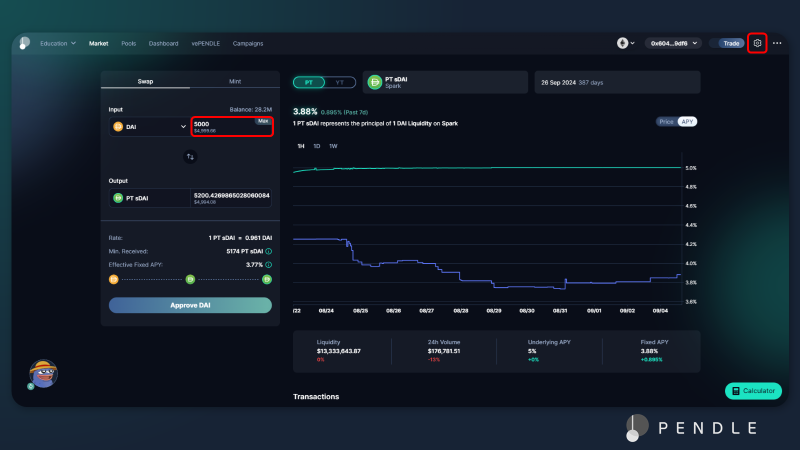The height and width of the screenshot is (450, 800).
Task: Click the input amount field showing 5000
Action: tap(220, 124)
